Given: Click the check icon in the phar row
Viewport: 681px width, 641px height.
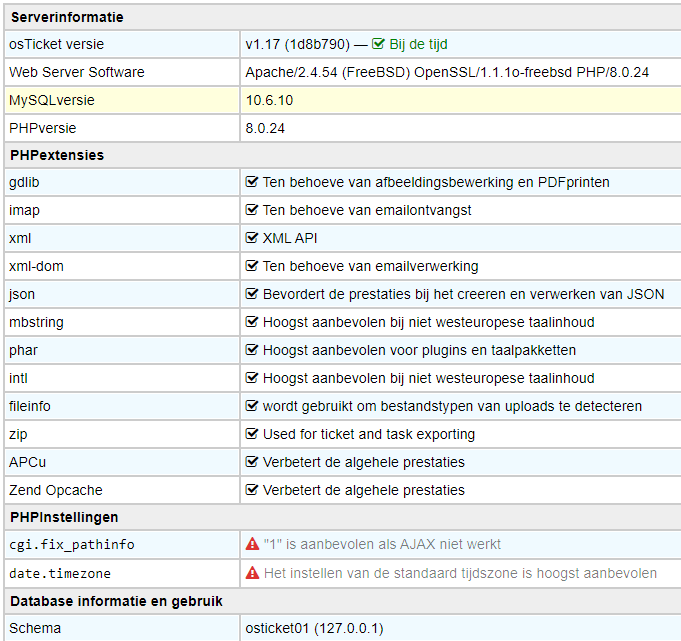Looking at the screenshot, I should pyautogui.click(x=251, y=350).
